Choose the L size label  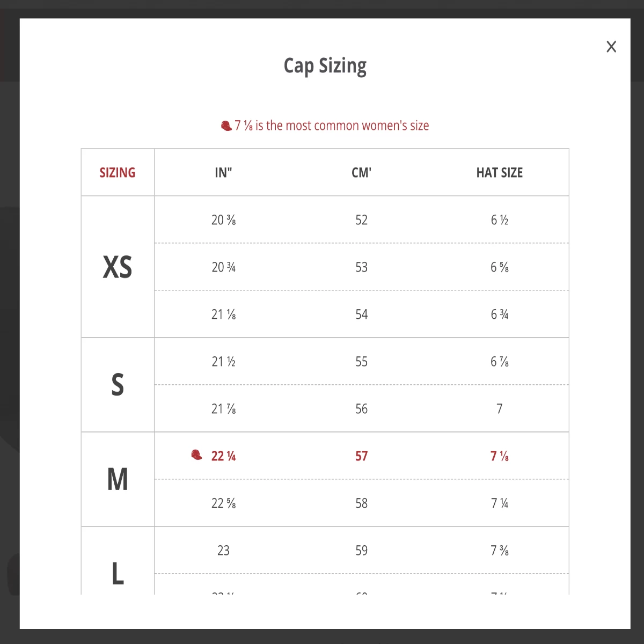118,573
